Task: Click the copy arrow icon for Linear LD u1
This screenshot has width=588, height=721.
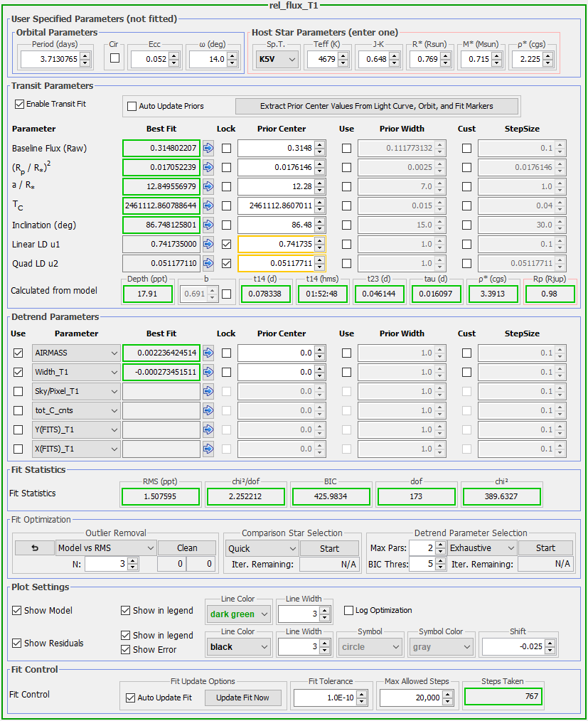Action: pyautogui.click(x=208, y=244)
